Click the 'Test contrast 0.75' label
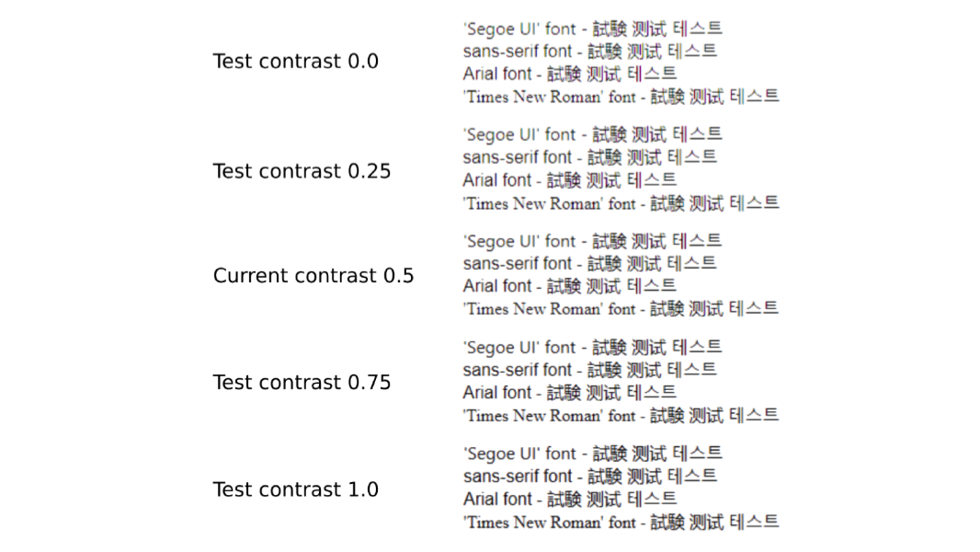This screenshot has width=980, height=552. coord(302,383)
